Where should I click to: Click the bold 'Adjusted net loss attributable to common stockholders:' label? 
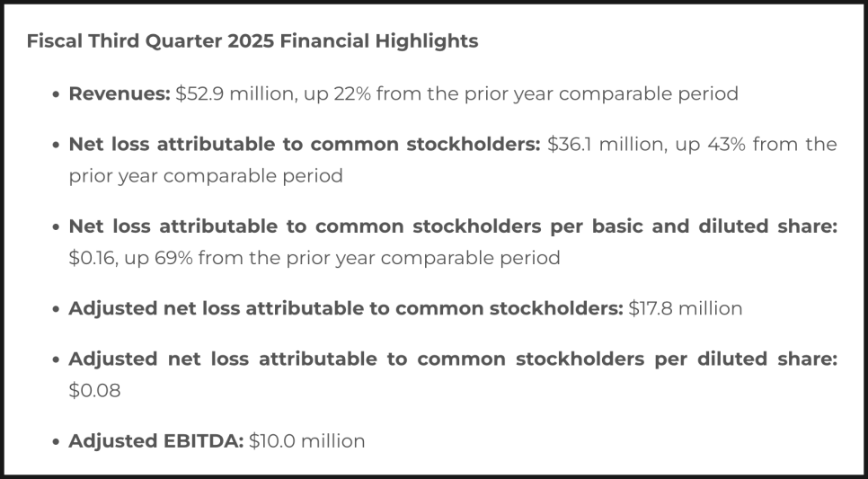pos(346,308)
